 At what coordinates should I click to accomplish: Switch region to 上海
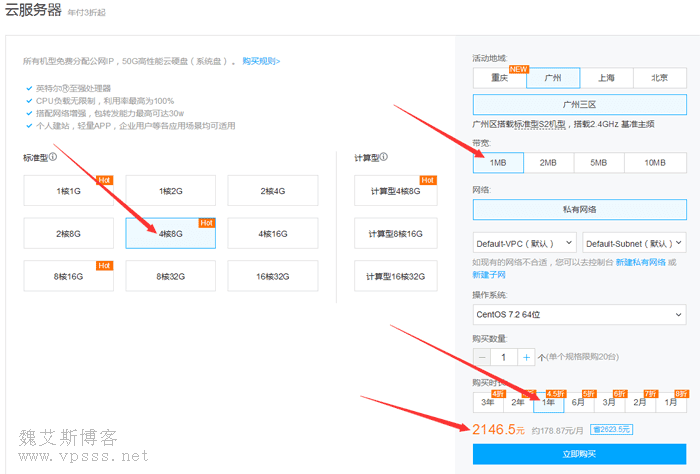point(606,78)
